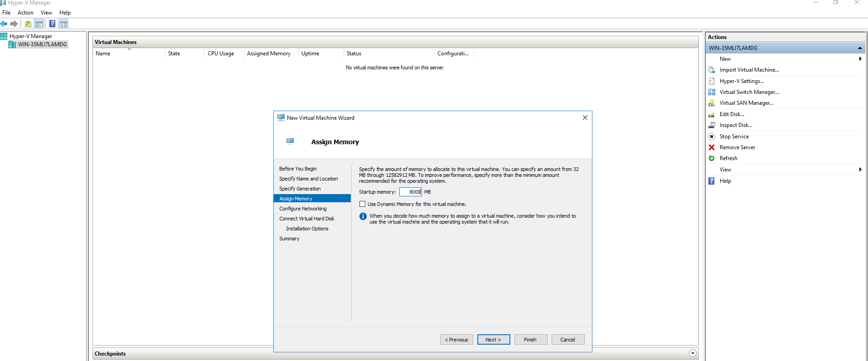Image resolution: width=868 pixels, height=361 pixels.
Task: Open Virtual Switch Manager icon
Action: coord(712,92)
